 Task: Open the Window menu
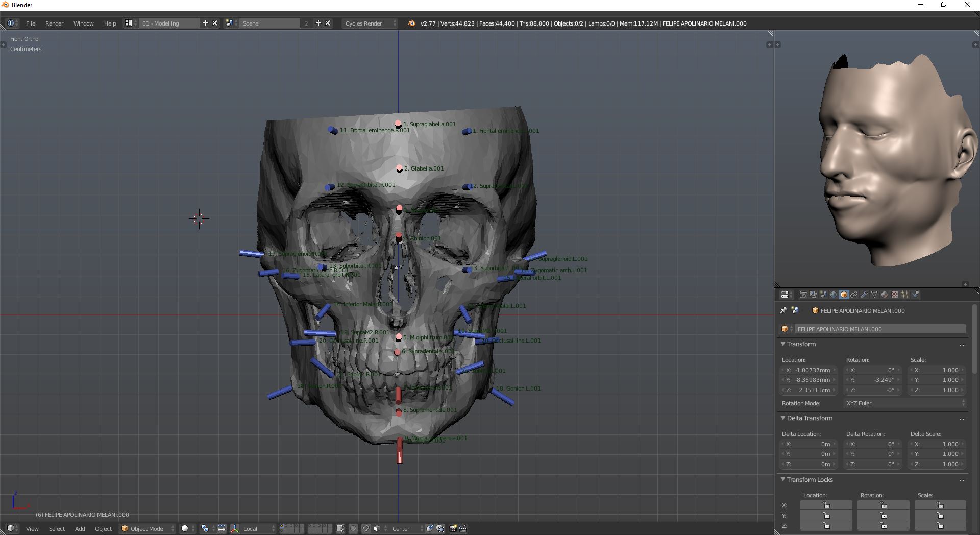coord(84,23)
